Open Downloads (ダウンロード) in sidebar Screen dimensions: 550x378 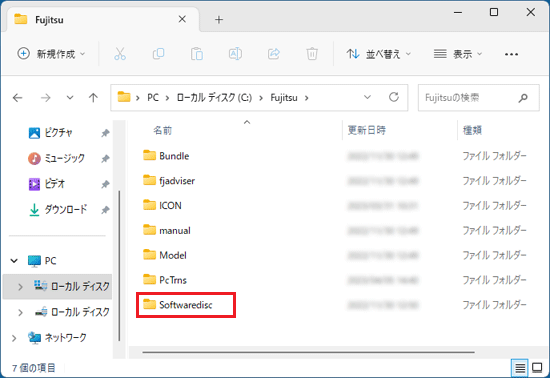(58, 210)
